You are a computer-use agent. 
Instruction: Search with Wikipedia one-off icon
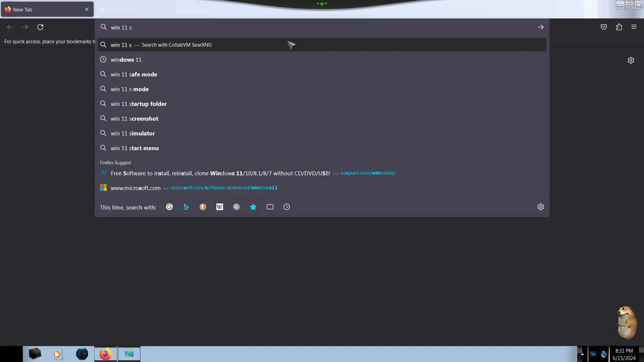pos(220,207)
